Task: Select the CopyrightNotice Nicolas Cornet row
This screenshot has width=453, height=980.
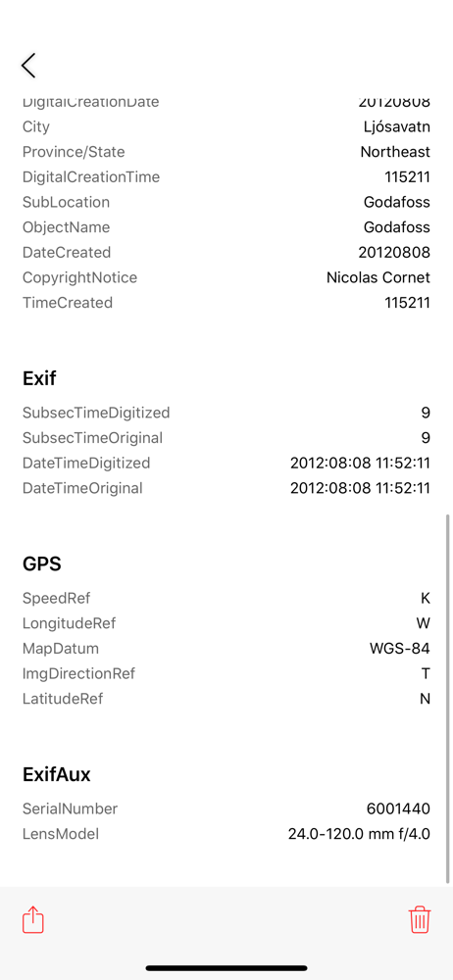Action: (226, 277)
